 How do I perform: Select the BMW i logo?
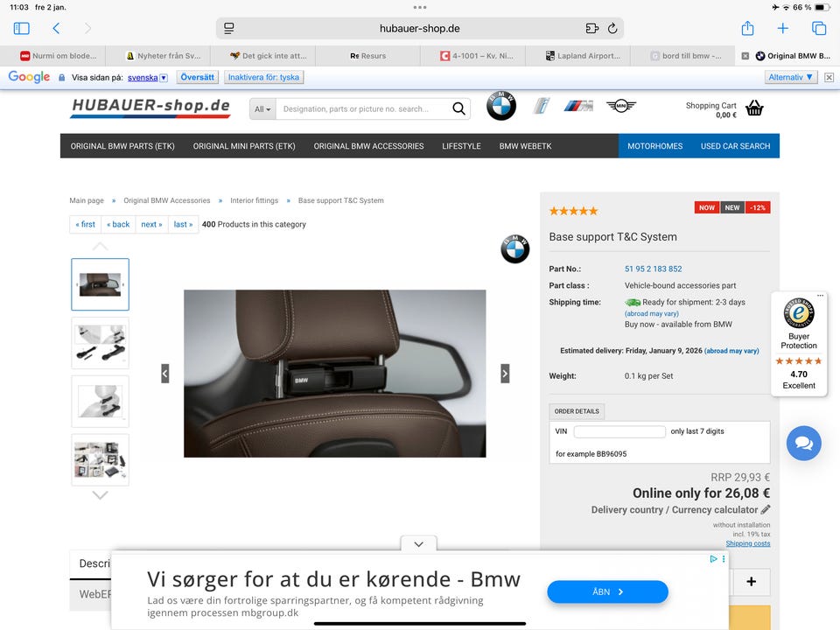point(541,105)
